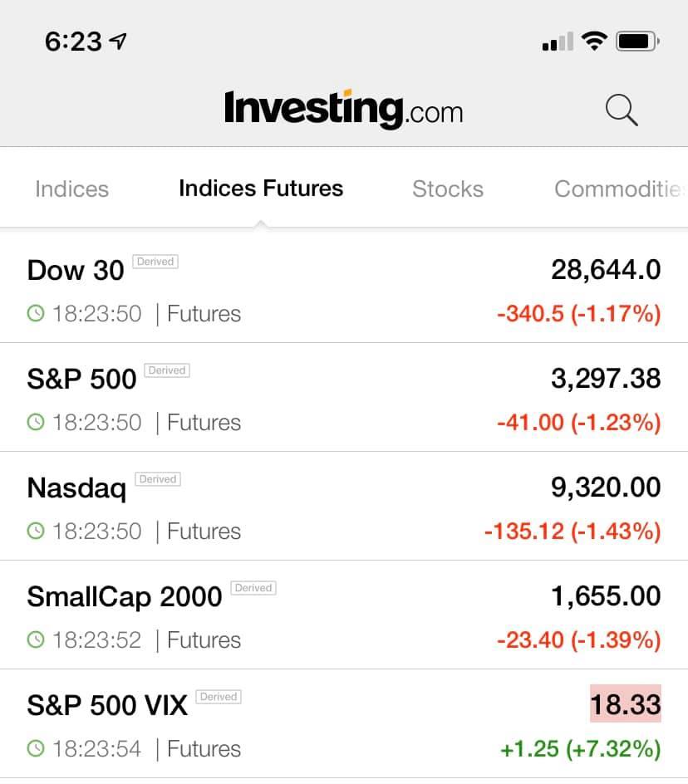
Task: Open the S&P 500 futures quote
Action: (x=332, y=398)
